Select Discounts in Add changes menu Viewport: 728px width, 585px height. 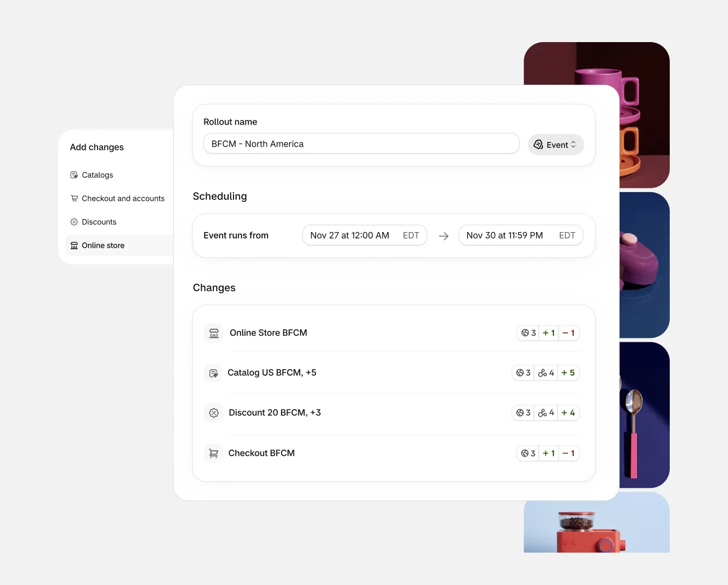[119, 222]
